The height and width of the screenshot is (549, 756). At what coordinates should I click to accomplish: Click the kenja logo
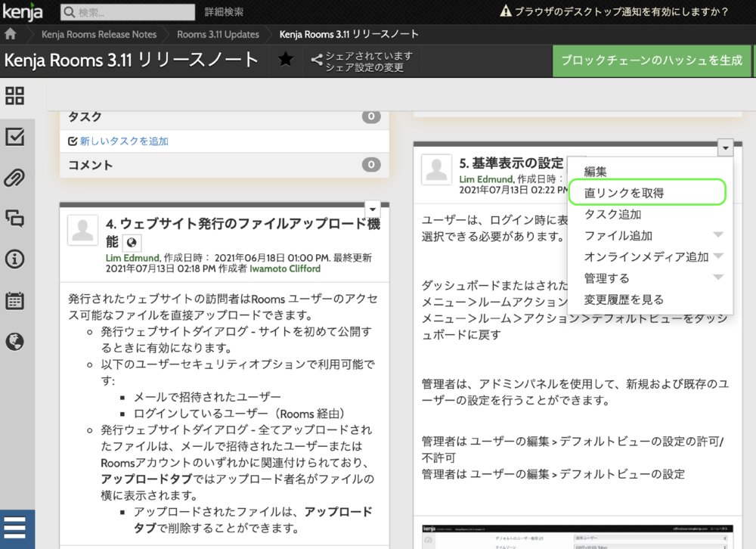click(22, 11)
